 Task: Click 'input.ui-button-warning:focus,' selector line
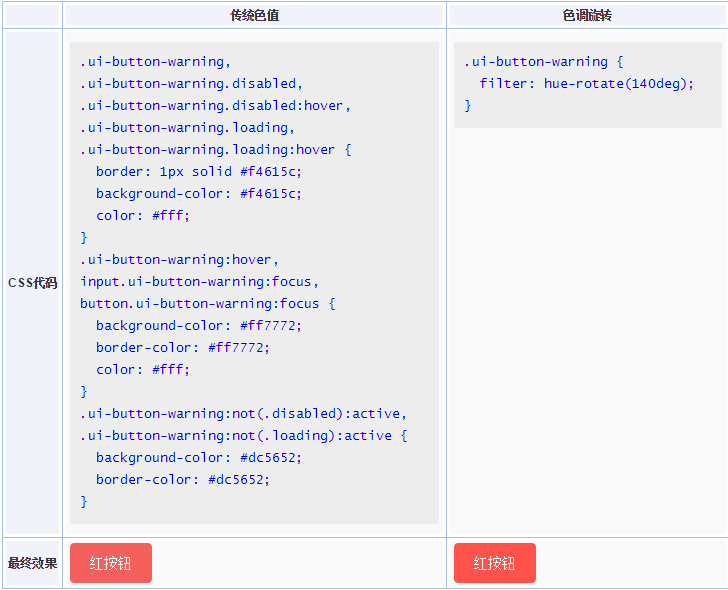pyautogui.click(x=199, y=282)
